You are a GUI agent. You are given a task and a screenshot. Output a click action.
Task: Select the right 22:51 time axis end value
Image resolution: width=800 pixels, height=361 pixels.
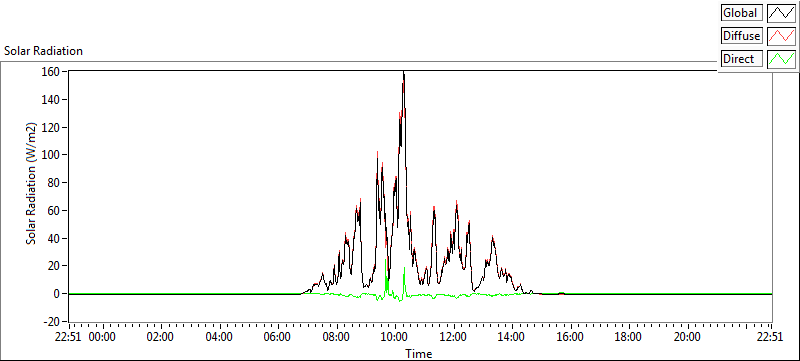(770, 337)
